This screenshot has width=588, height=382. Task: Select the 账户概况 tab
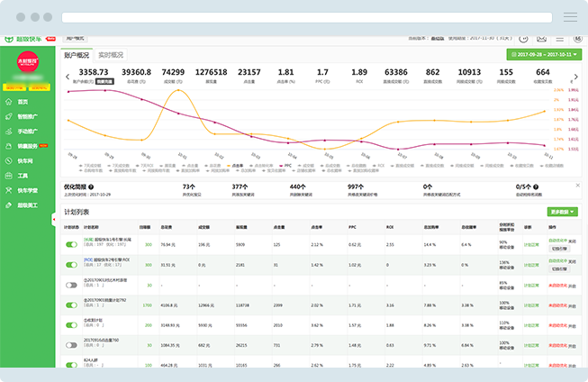(77, 55)
